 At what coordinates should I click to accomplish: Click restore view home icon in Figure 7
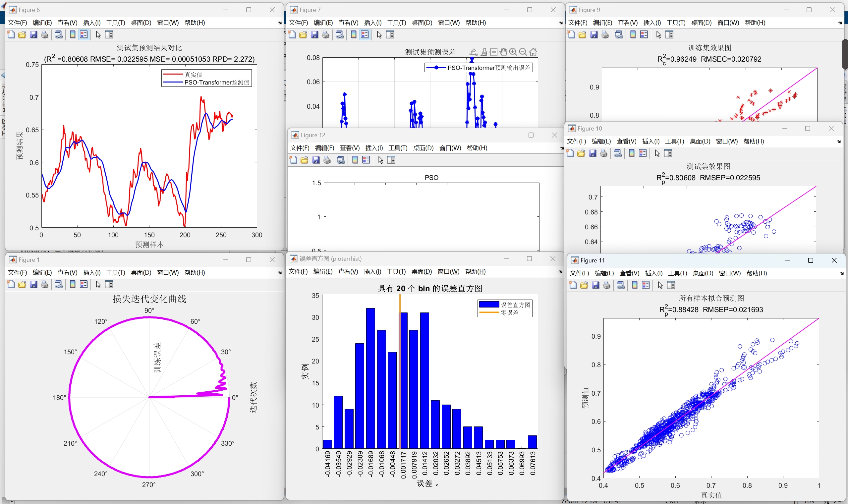tap(533, 52)
